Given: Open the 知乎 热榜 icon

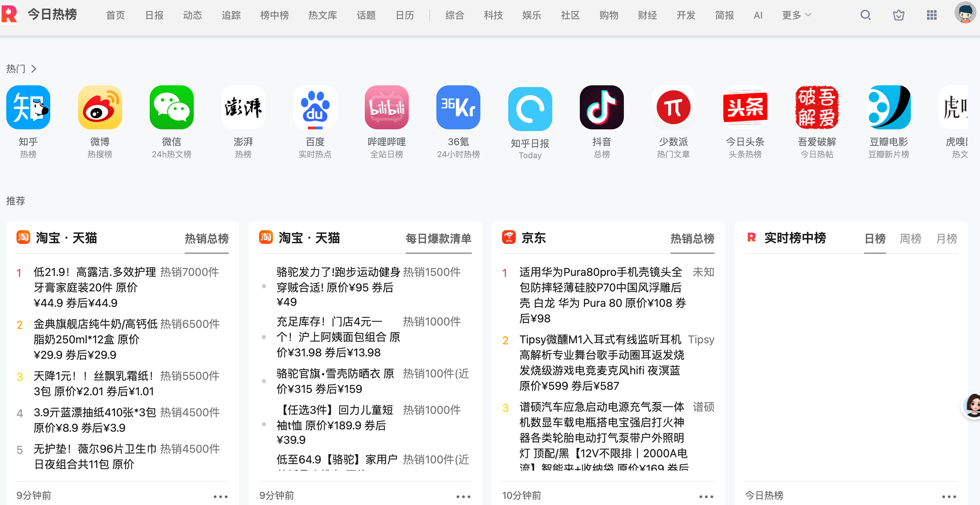Looking at the screenshot, I should point(28,107).
